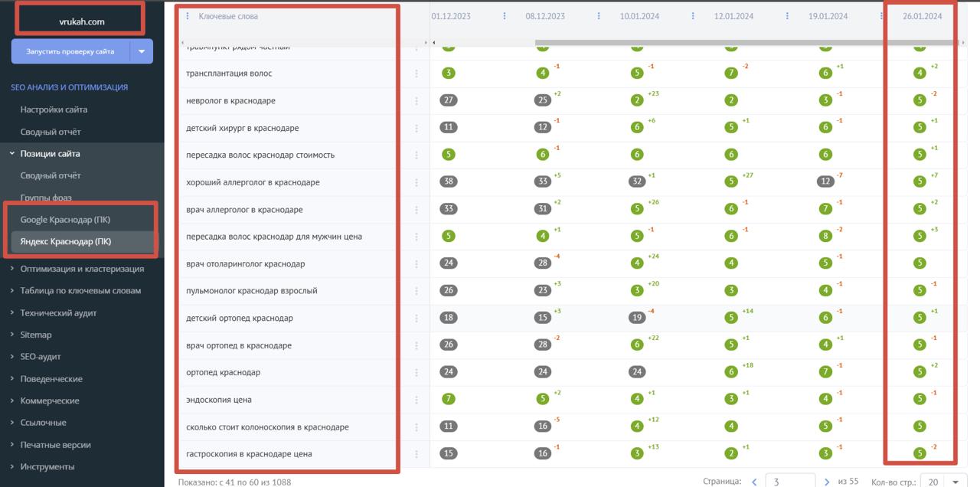Open row menu for эндоскопия цена
980x487 pixels.
416,400
